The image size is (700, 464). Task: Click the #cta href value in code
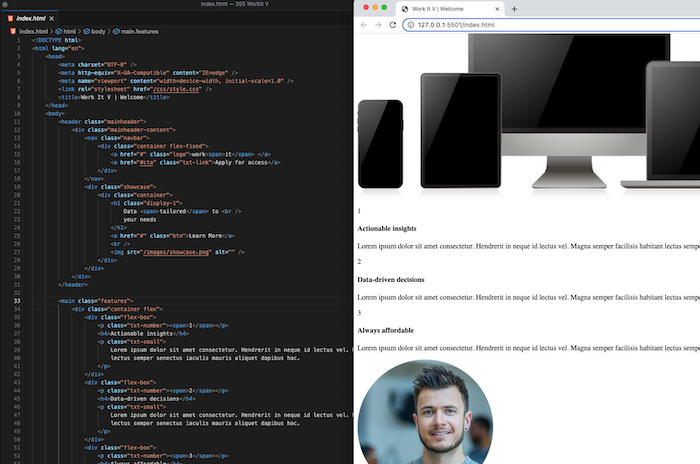146,163
